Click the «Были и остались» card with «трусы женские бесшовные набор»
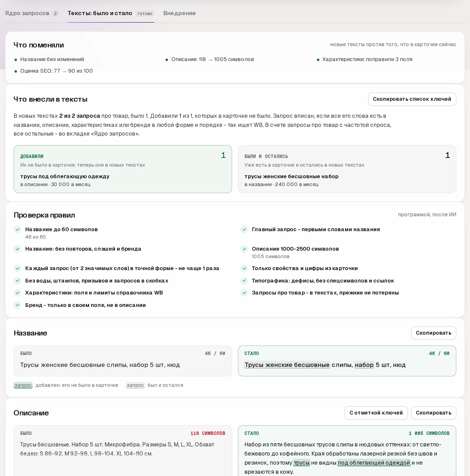 [347, 169]
